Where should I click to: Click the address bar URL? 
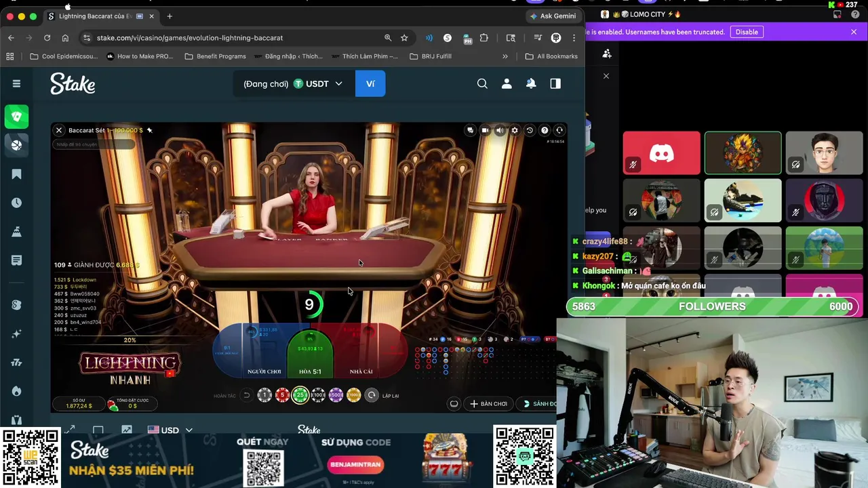pos(190,38)
